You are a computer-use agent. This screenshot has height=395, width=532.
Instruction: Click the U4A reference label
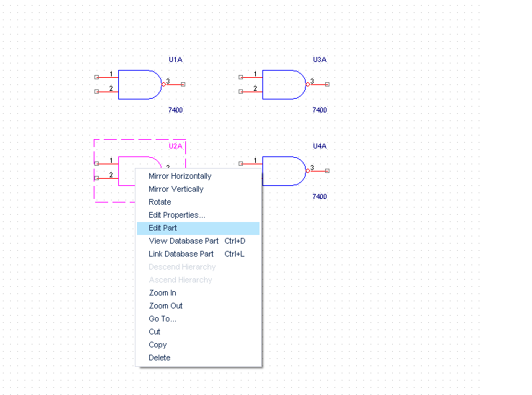319,146
